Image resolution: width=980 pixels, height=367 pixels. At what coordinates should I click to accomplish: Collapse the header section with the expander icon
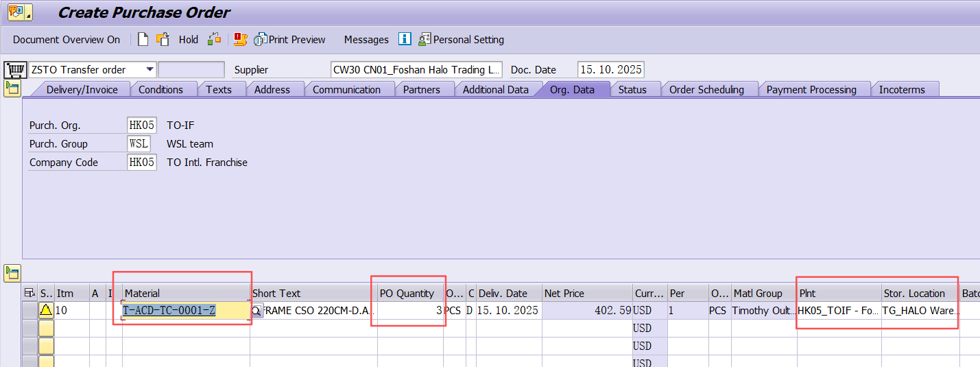tap(12, 88)
